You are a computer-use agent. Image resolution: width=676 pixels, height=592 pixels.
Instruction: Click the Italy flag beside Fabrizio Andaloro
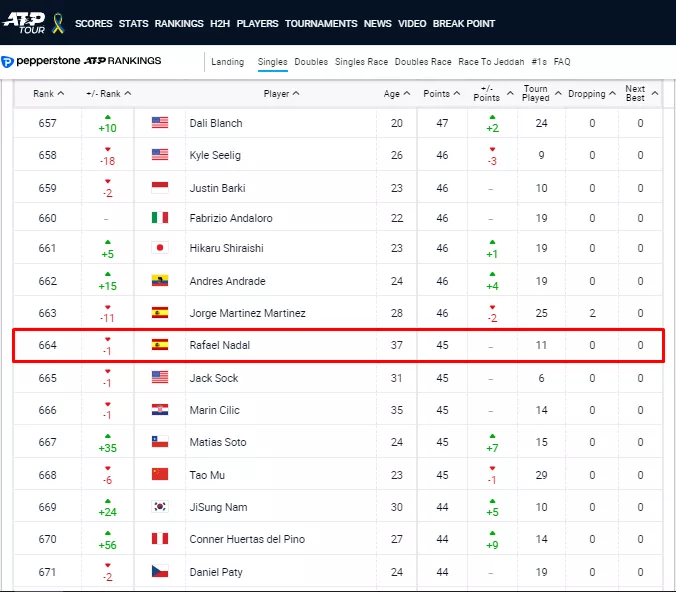[160, 218]
